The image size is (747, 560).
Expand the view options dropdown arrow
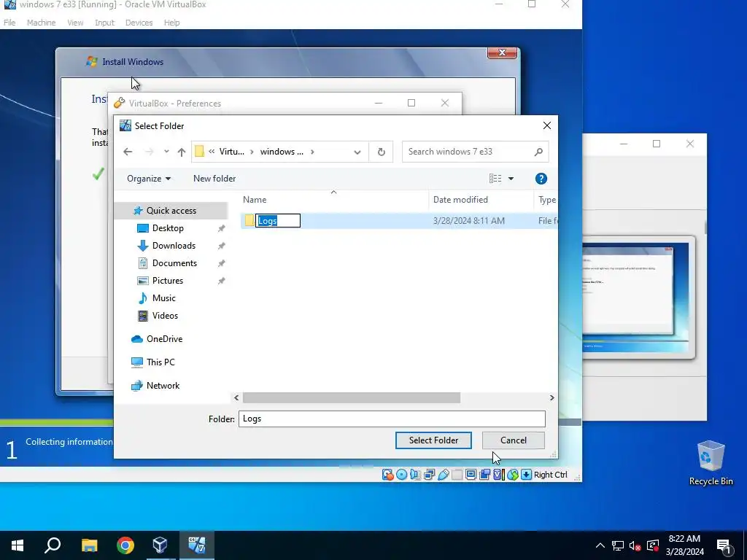pos(511,179)
